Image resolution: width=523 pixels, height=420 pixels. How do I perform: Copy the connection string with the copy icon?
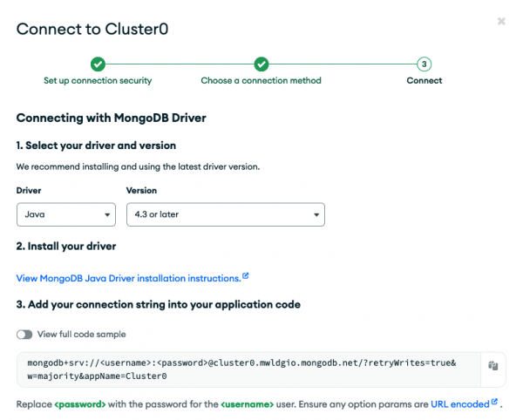tap(492, 367)
